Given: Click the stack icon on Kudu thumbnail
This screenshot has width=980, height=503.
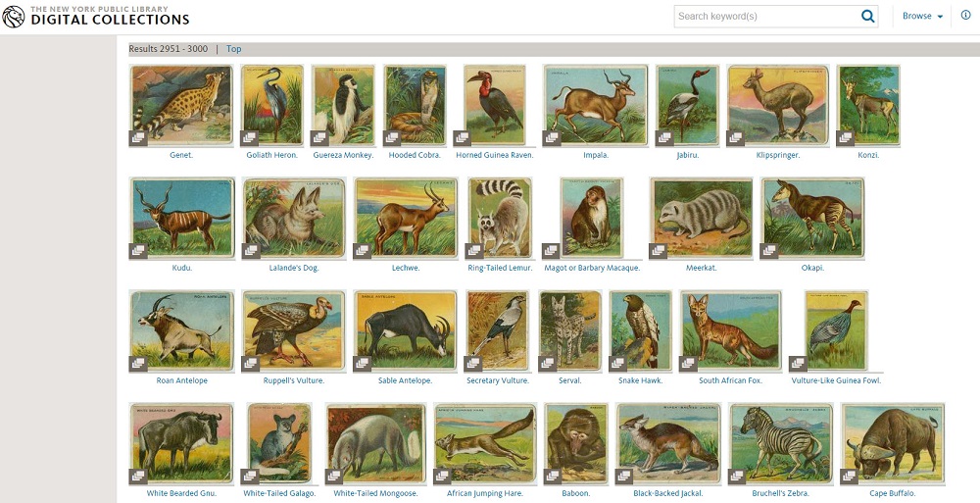Looking at the screenshot, I should point(138,251).
